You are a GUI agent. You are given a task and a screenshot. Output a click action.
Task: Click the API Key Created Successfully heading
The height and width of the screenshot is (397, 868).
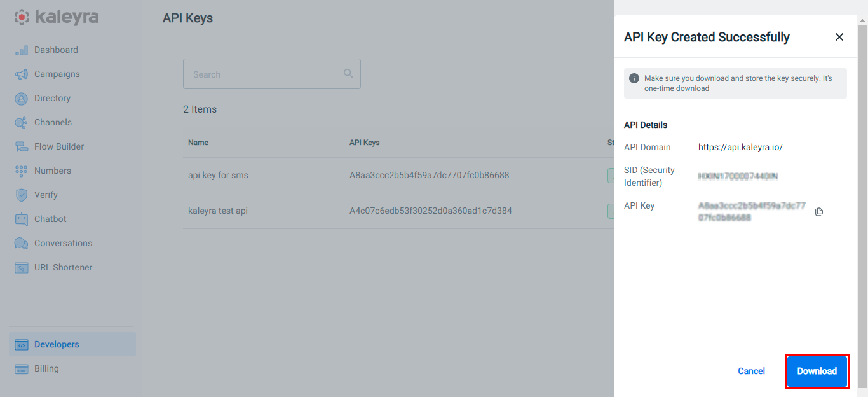(x=707, y=37)
